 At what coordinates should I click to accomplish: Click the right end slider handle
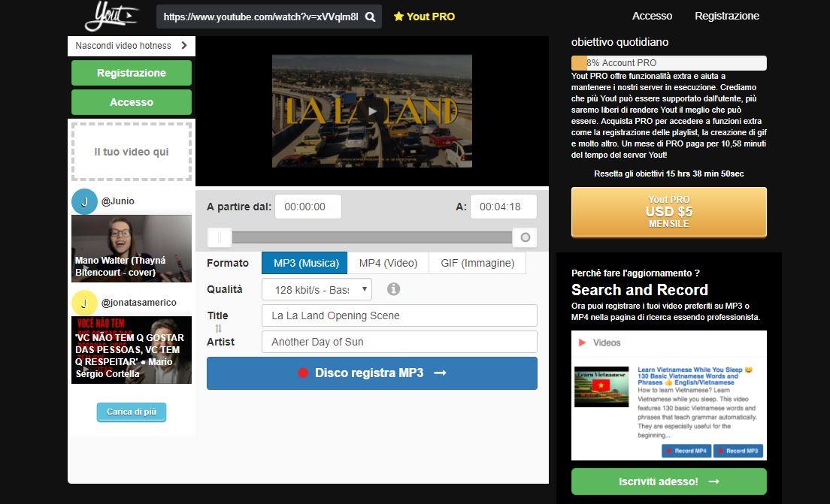pyautogui.click(x=525, y=237)
